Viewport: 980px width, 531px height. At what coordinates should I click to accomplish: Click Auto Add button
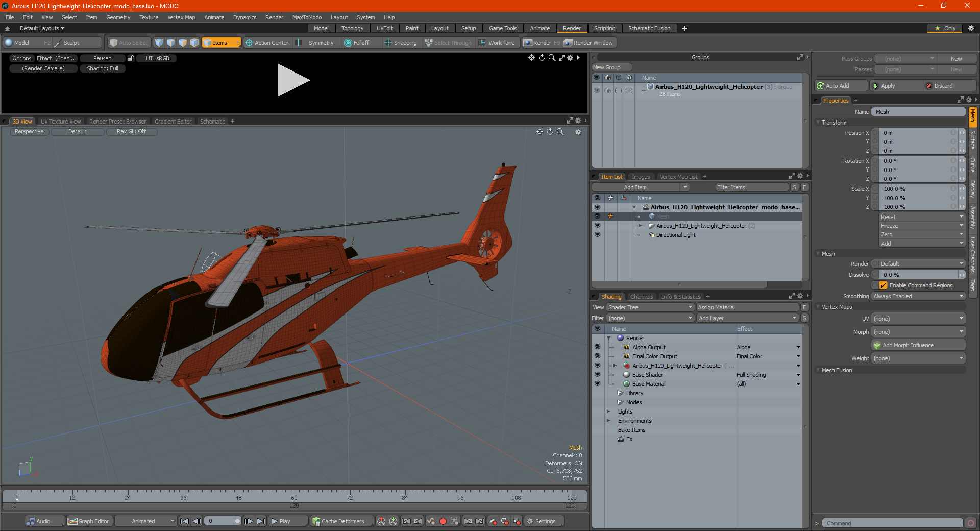click(x=842, y=86)
